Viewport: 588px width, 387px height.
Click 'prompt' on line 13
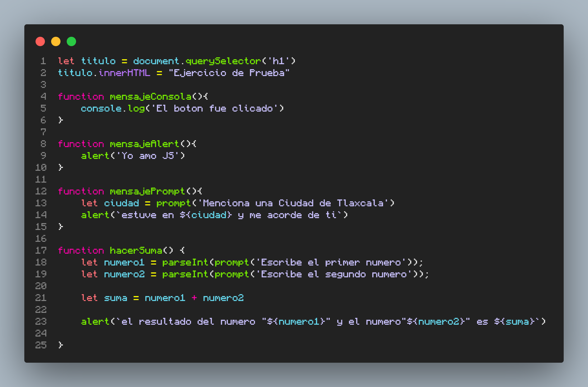click(x=174, y=203)
